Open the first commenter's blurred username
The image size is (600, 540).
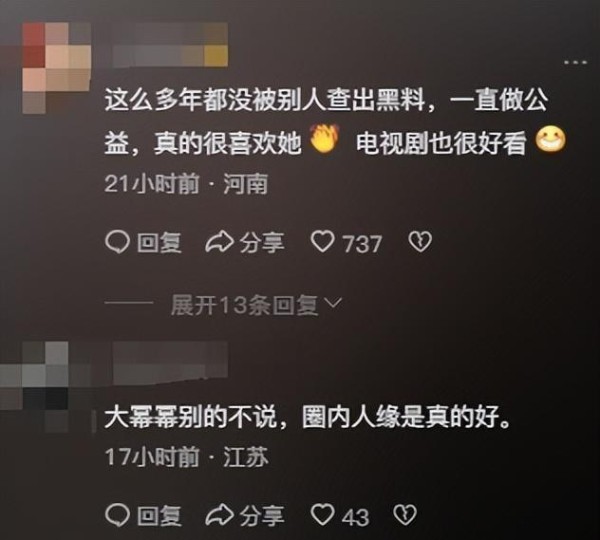pyautogui.click(x=171, y=44)
